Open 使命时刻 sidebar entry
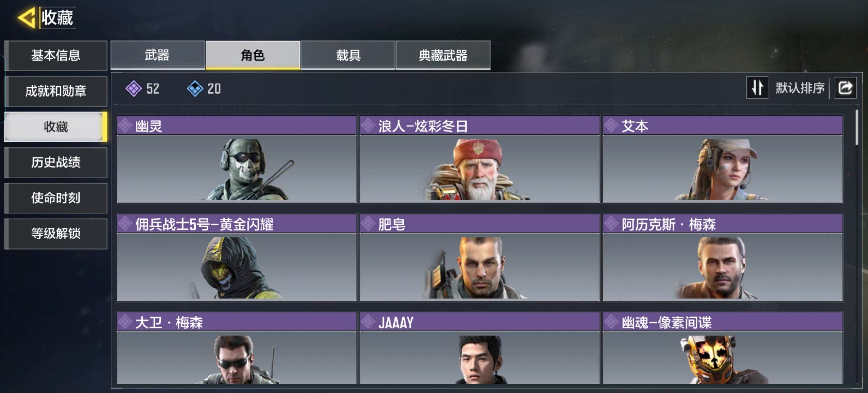This screenshot has height=393, width=868. point(56,198)
